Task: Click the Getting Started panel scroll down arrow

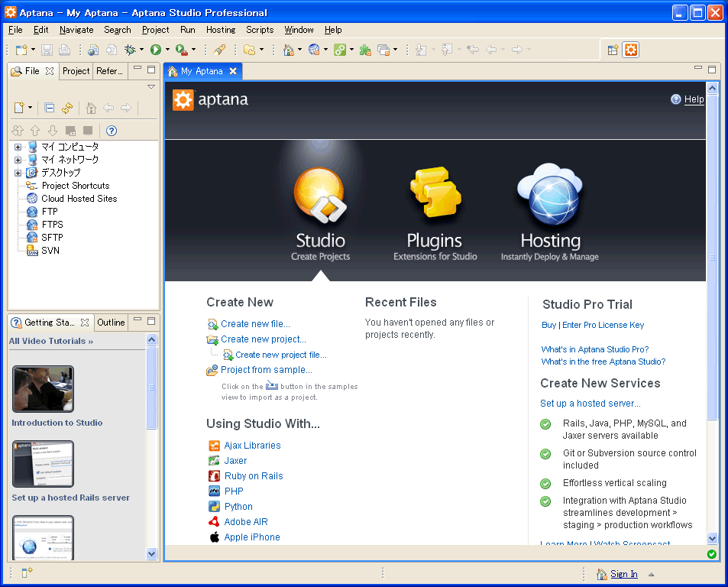Action: point(151,553)
